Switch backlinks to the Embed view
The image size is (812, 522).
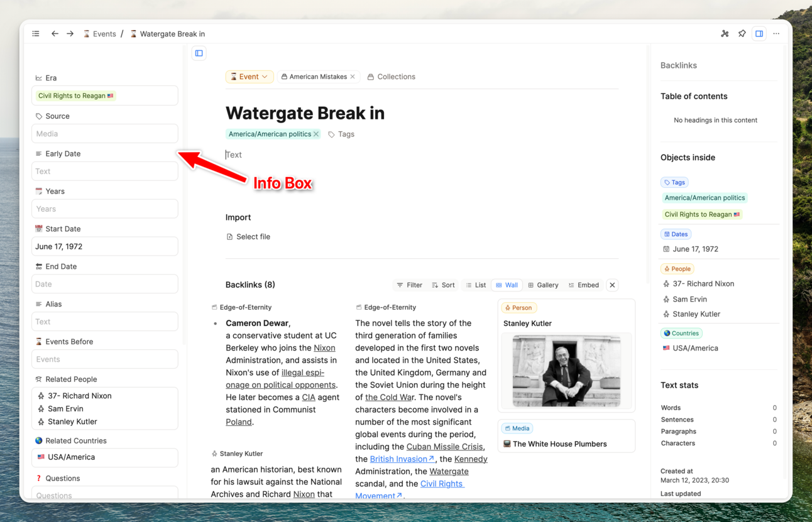(x=583, y=285)
